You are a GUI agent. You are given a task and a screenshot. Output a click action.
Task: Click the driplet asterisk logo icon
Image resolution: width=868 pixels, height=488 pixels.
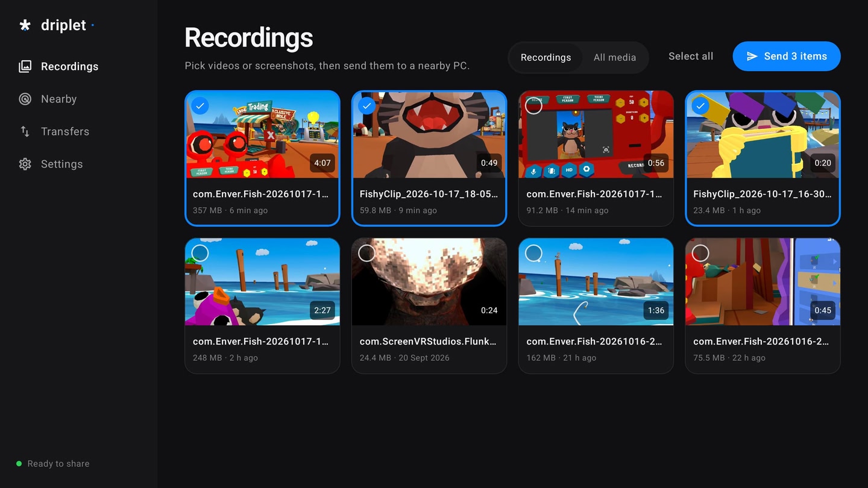[25, 25]
